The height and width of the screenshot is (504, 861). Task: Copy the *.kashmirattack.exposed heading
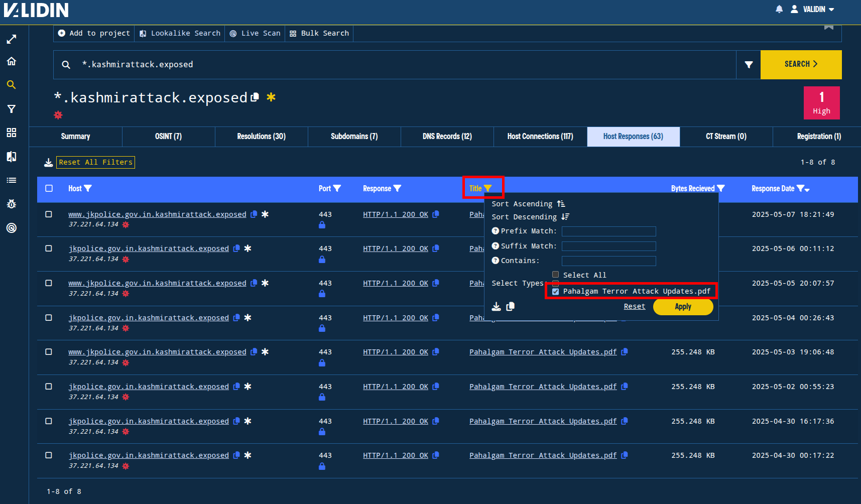pos(255,97)
